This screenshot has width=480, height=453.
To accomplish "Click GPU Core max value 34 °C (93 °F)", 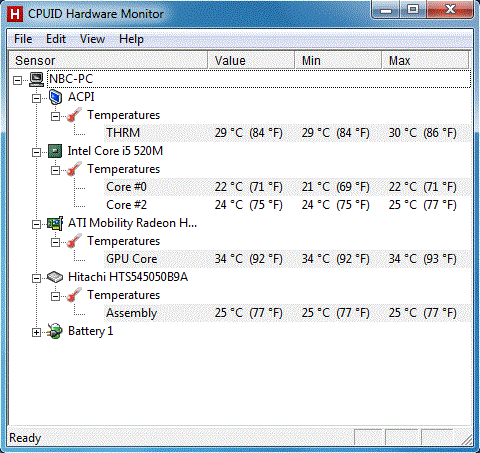I will pyautogui.click(x=422, y=259).
